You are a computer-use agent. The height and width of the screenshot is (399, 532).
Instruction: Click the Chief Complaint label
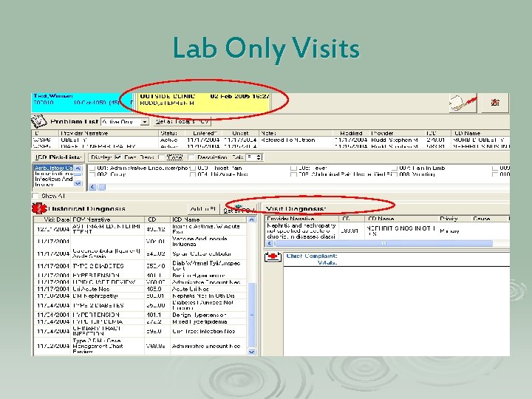point(312,256)
